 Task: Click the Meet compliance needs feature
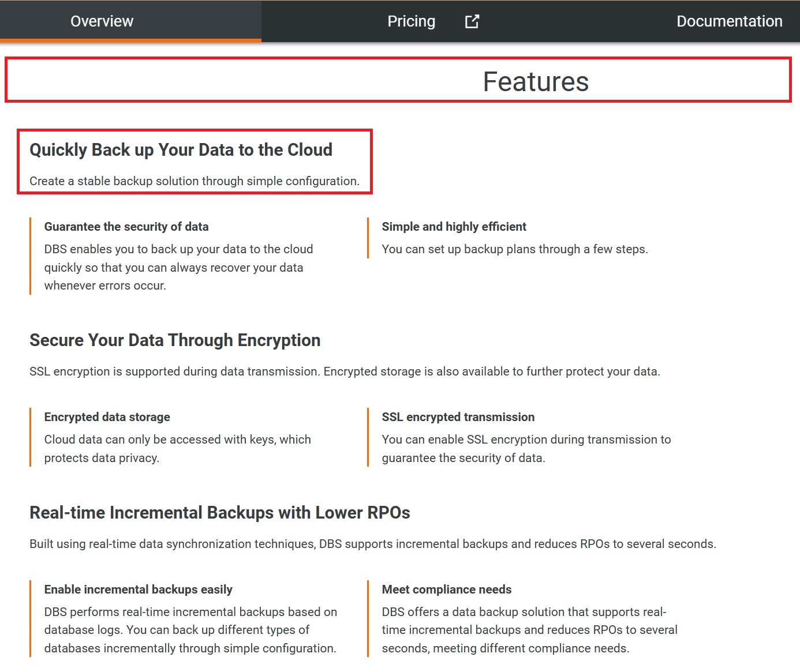pyautogui.click(x=446, y=590)
